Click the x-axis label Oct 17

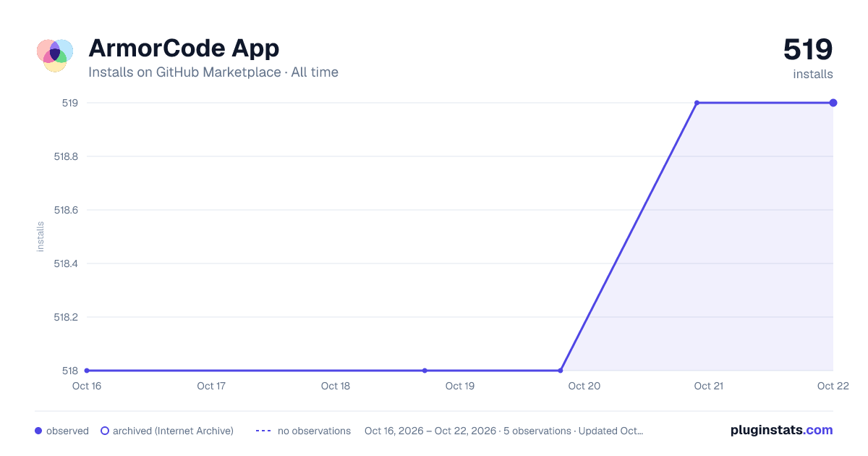coord(211,386)
